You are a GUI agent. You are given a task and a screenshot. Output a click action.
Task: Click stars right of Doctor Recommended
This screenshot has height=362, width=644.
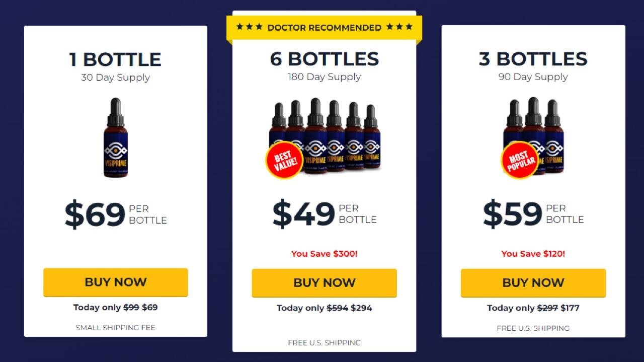tap(399, 27)
